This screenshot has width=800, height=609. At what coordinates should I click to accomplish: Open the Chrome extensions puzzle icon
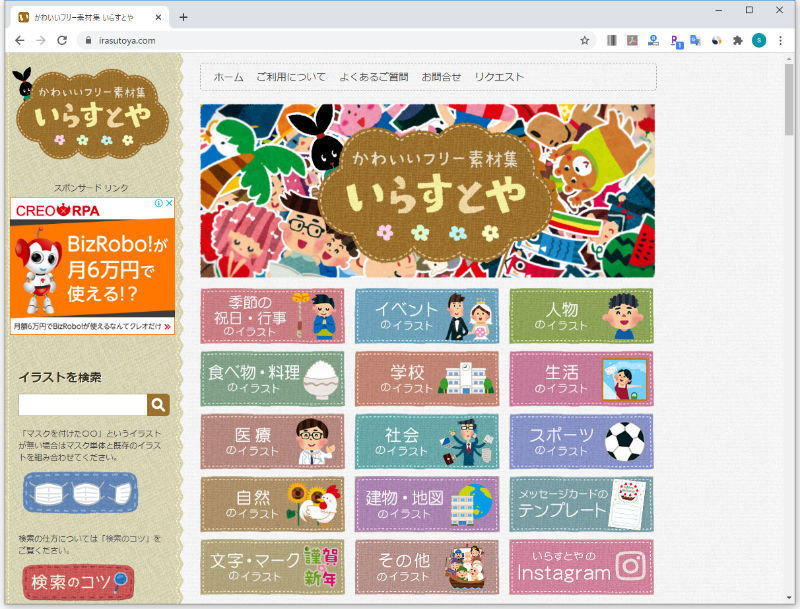coord(738,40)
